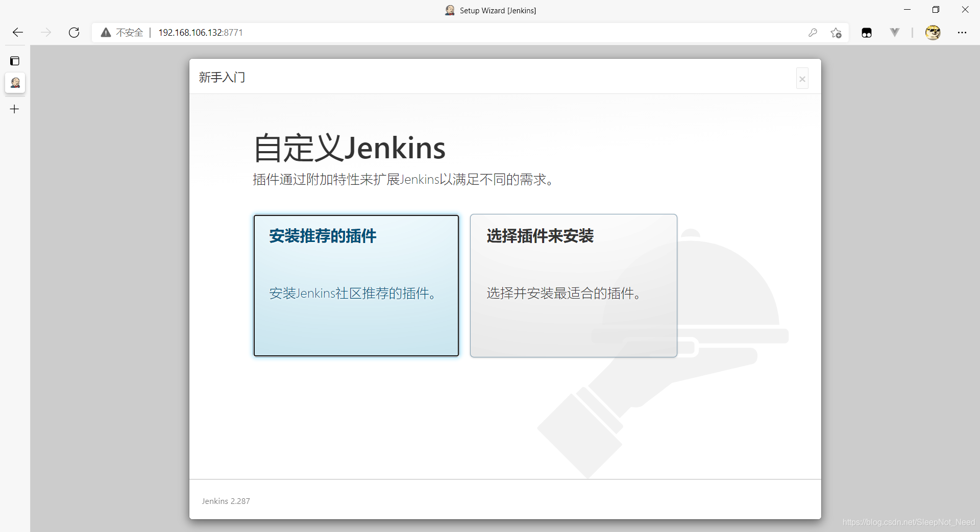This screenshot has height=532, width=980.
Task: Minimize the browser window
Action: (x=907, y=10)
